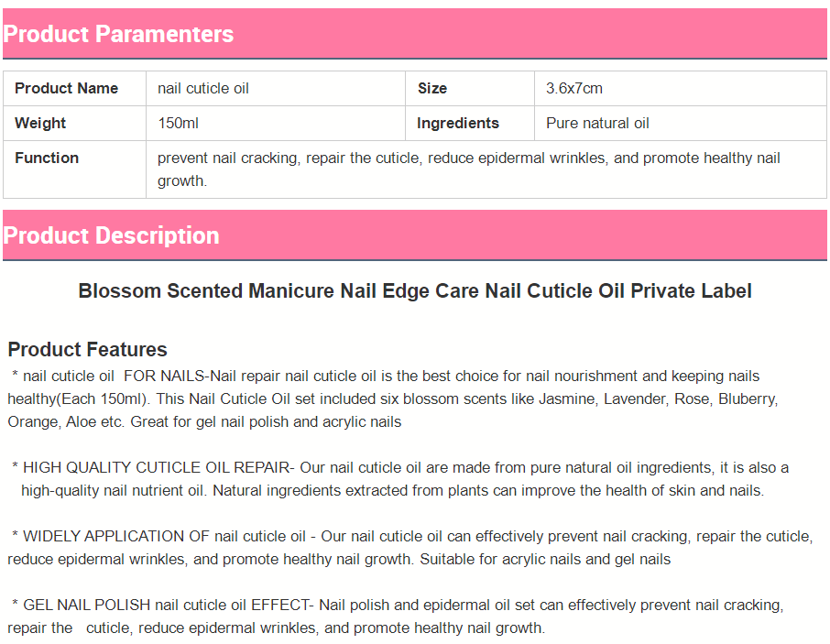Select the Product Name label cell

coord(67,89)
